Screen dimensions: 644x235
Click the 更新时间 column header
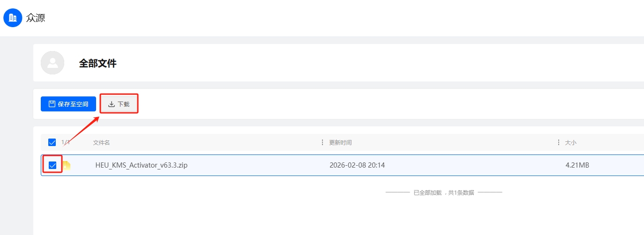point(340,142)
